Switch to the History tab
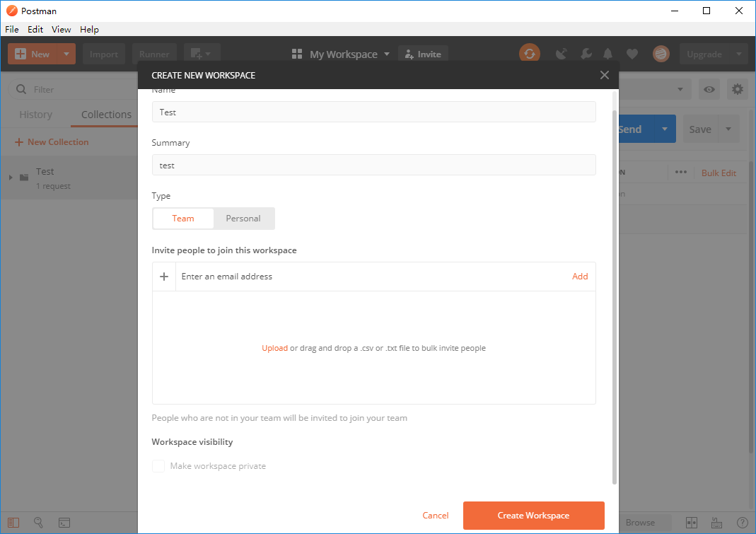Image resolution: width=756 pixels, height=534 pixels. [x=35, y=115]
